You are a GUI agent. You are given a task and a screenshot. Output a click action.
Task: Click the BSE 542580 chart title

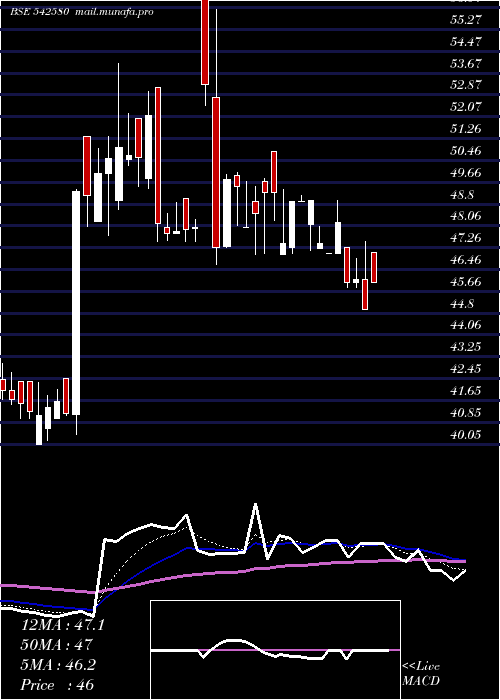point(39,12)
